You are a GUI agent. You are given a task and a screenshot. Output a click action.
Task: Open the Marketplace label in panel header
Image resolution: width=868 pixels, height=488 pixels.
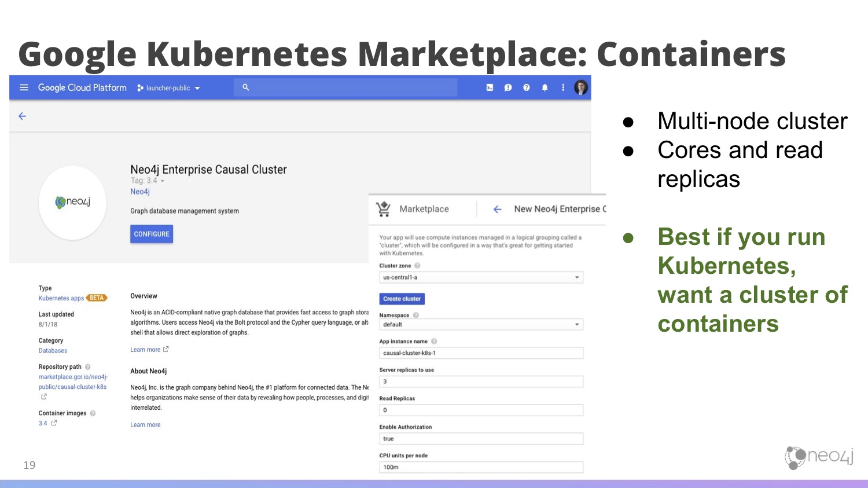pyautogui.click(x=424, y=209)
